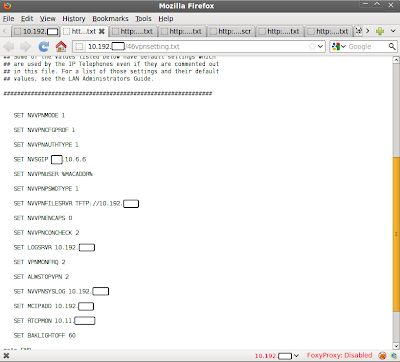This screenshot has width=400, height=362.
Task: Switch to the first 10.192 tab
Action: pyautogui.click(x=36, y=31)
